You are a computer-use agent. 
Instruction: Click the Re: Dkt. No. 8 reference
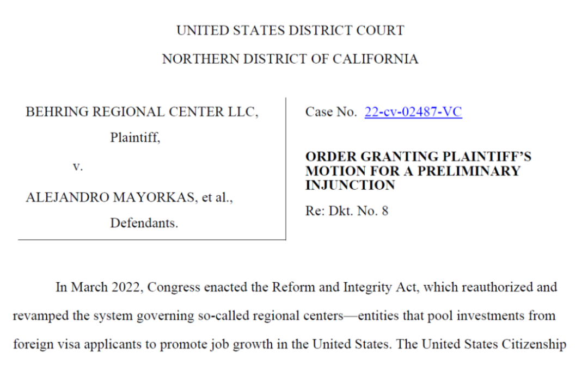347,211
